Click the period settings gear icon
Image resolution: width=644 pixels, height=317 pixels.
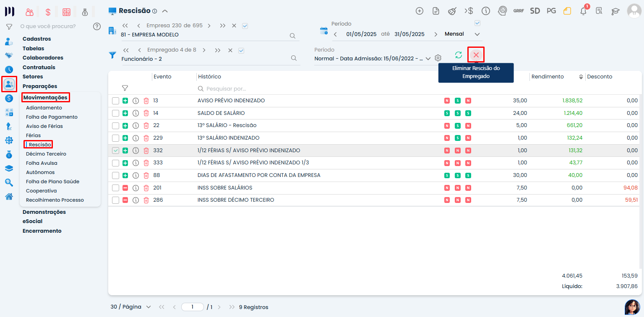pos(438,58)
